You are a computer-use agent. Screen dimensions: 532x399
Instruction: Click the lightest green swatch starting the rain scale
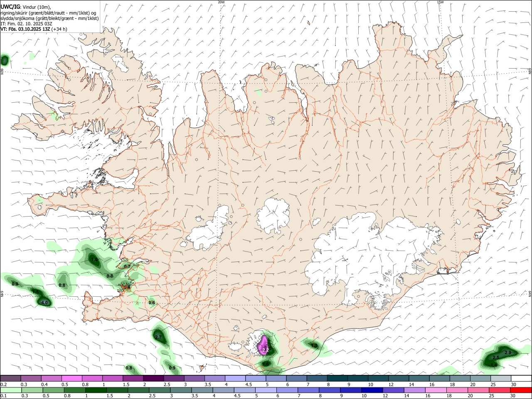pyautogui.click(x=10, y=390)
